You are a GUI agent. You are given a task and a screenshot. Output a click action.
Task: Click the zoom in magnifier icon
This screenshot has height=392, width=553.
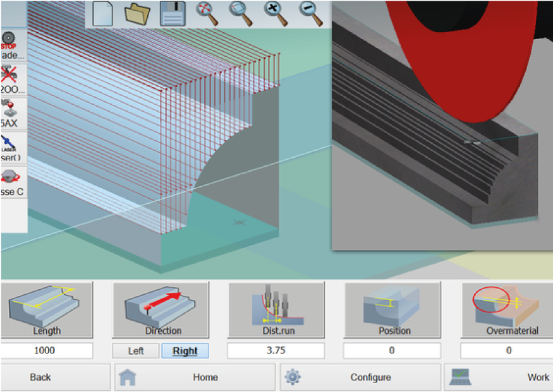point(276,14)
